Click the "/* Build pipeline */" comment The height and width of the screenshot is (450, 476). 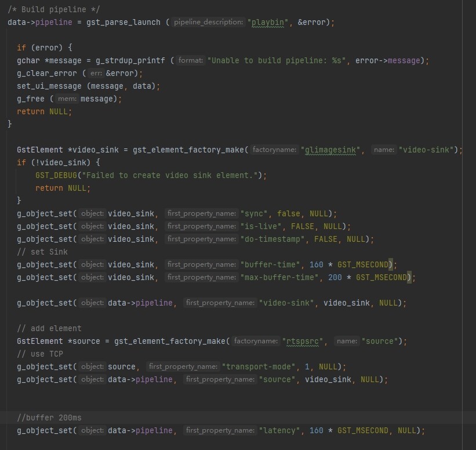[x=53, y=9]
